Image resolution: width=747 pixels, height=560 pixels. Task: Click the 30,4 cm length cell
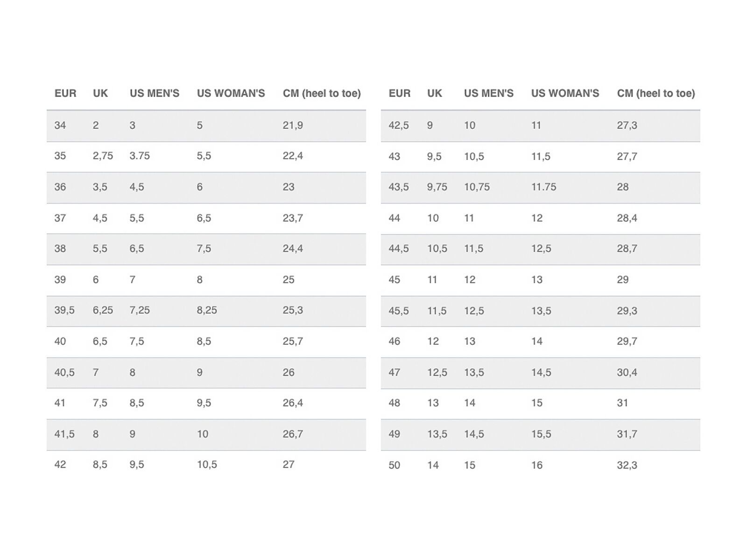(627, 372)
